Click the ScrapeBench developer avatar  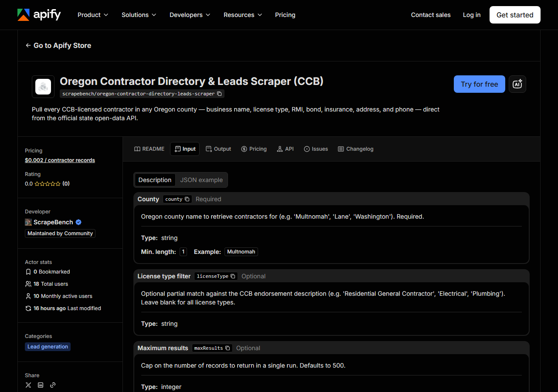point(28,222)
